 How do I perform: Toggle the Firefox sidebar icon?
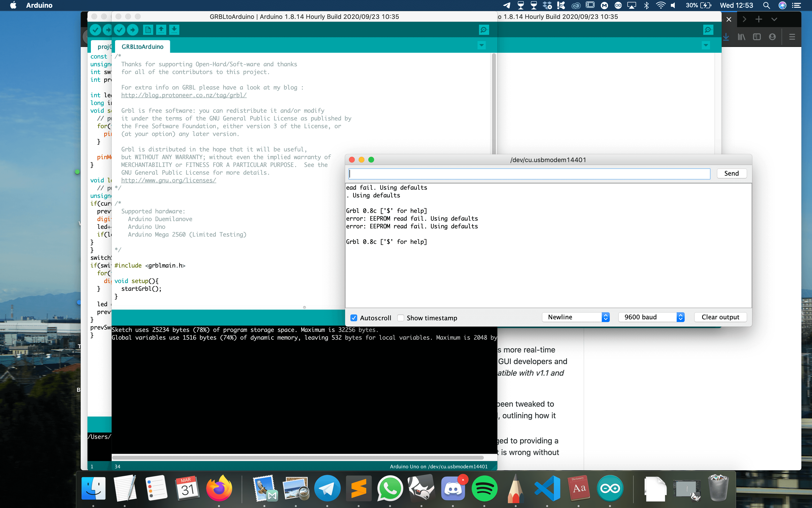coord(757,37)
